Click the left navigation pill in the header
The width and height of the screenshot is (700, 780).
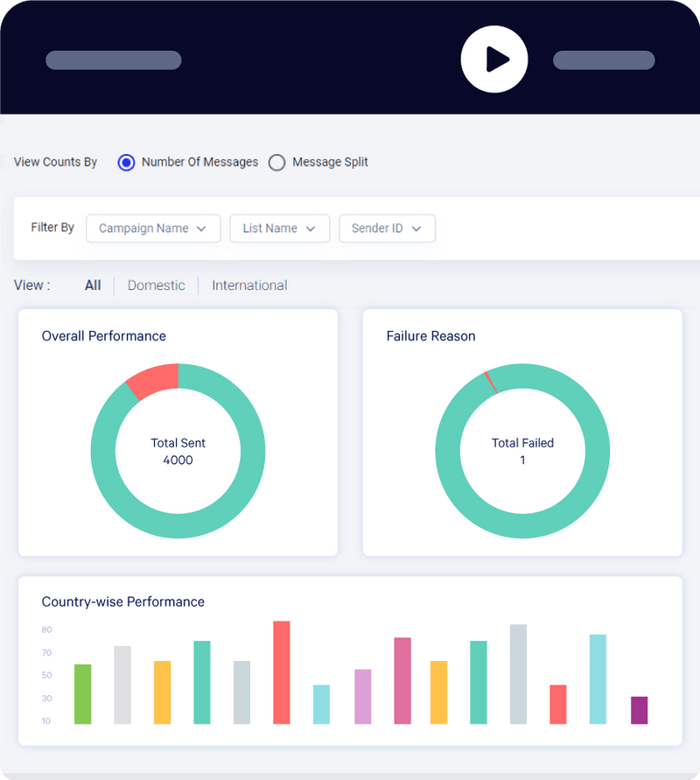(x=113, y=60)
